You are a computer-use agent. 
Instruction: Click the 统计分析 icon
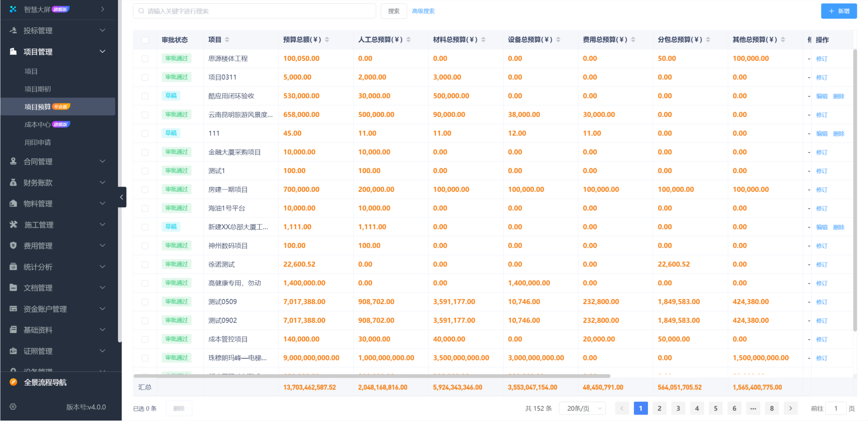click(x=13, y=267)
